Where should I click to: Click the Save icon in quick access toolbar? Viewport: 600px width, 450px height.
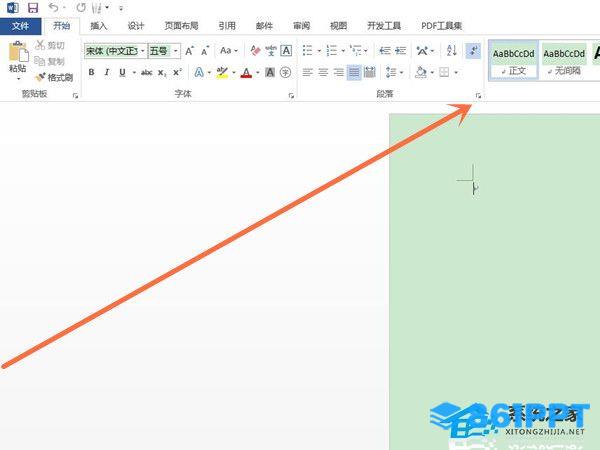point(33,8)
